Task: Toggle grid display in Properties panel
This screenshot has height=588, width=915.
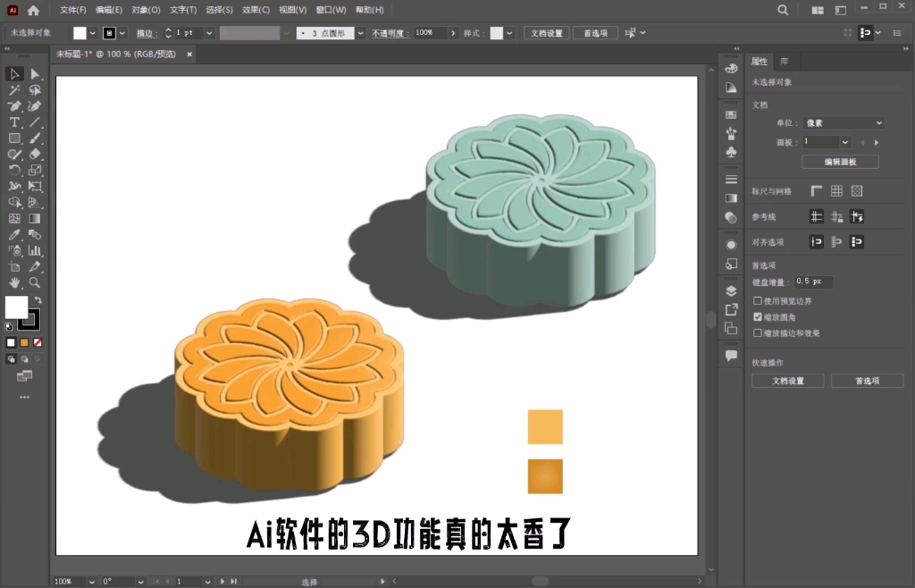Action: tap(836, 190)
